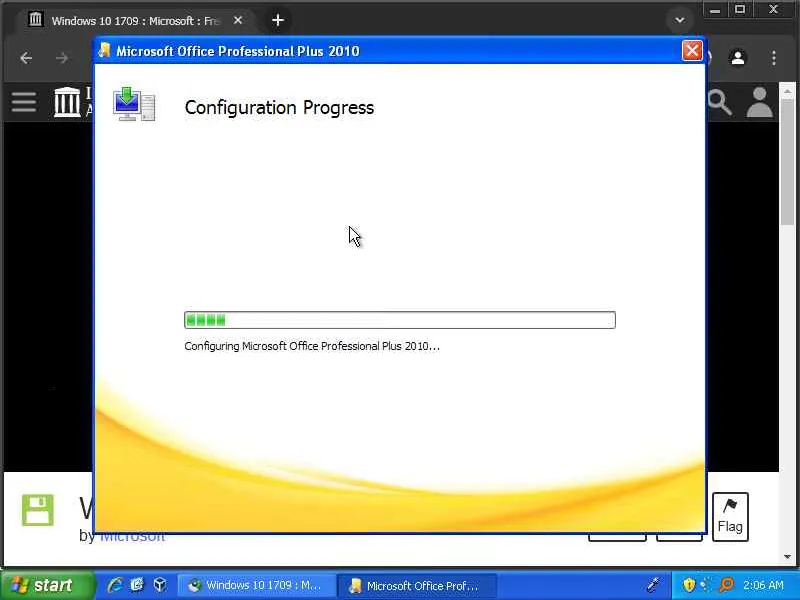This screenshot has height=600, width=800.
Task: Click the scrollbar up arrow
Action: click(x=787, y=92)
